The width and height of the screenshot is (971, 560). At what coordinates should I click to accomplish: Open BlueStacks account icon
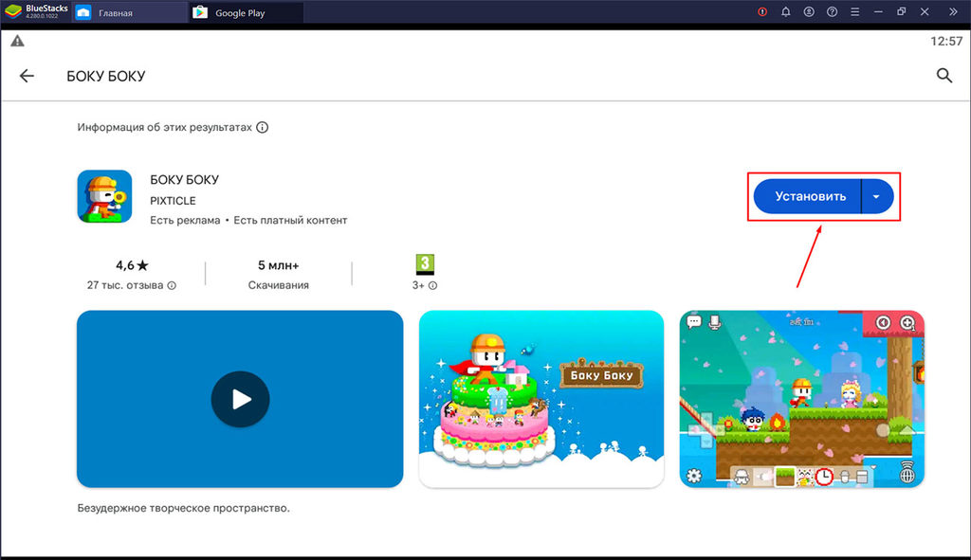tap(809, 11)
